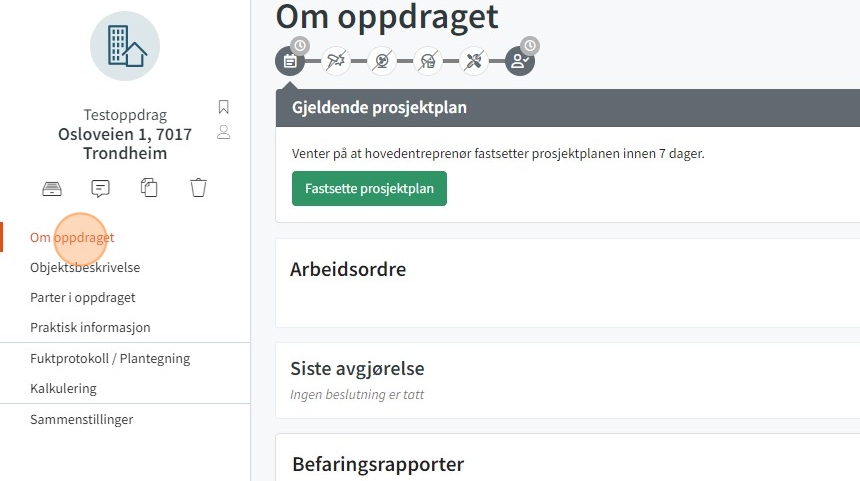The width and height of the screenshot is (860, 481).
Task: Select the fourth crossed-out helmet step icon
Action: click(x=428, y=61)
